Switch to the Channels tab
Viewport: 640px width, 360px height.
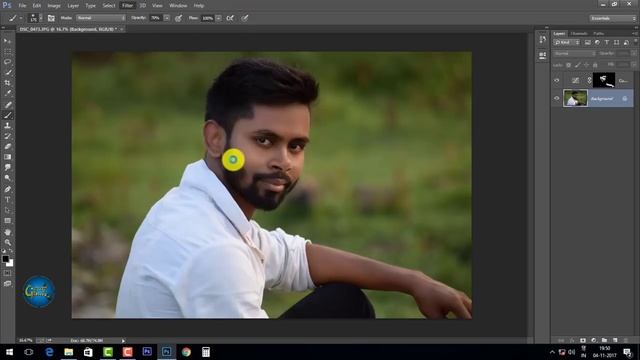pyautogui.click(x=579, y=33)
